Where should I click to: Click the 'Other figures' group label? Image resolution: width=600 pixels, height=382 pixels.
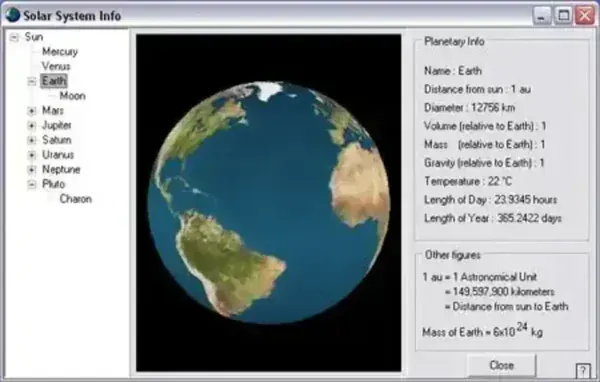[x=452, y=255]
